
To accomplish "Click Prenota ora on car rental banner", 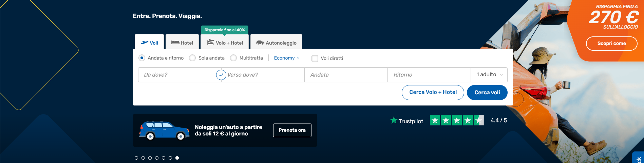I will coord(292,130).
